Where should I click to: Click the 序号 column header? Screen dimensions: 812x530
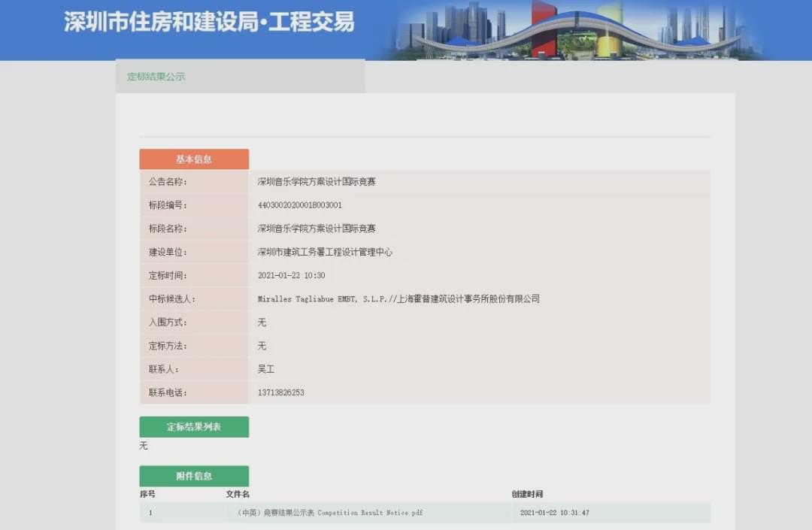tap(147, 494)
